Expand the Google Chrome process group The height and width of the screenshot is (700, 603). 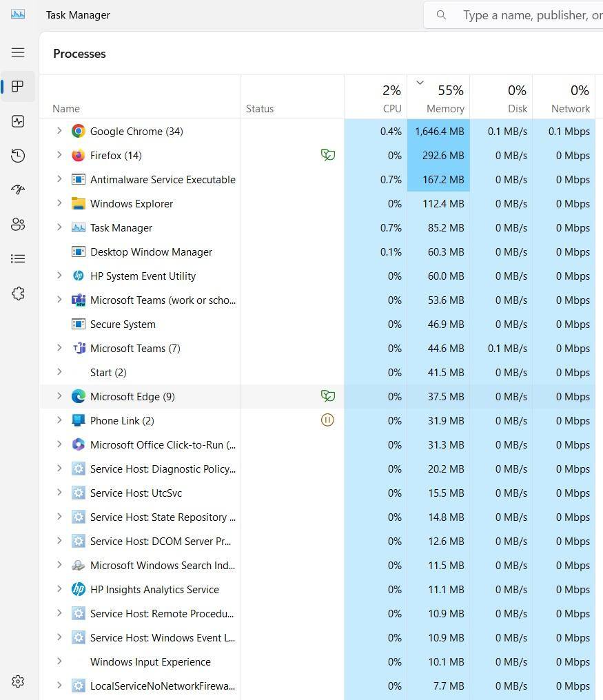tap(59, 131)
